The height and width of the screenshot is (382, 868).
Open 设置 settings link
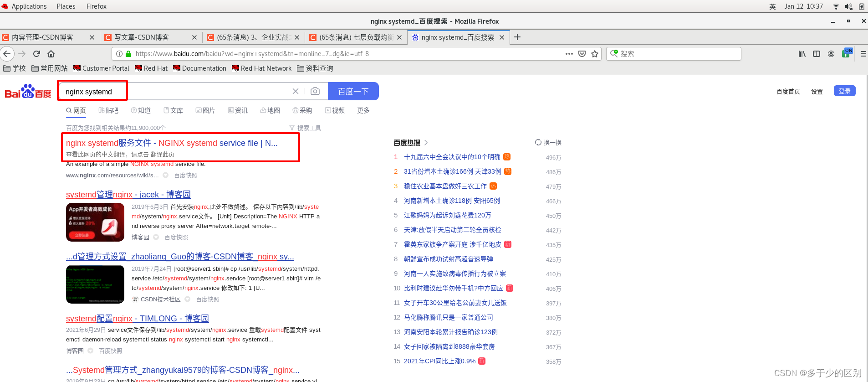[x=817, y=92]
